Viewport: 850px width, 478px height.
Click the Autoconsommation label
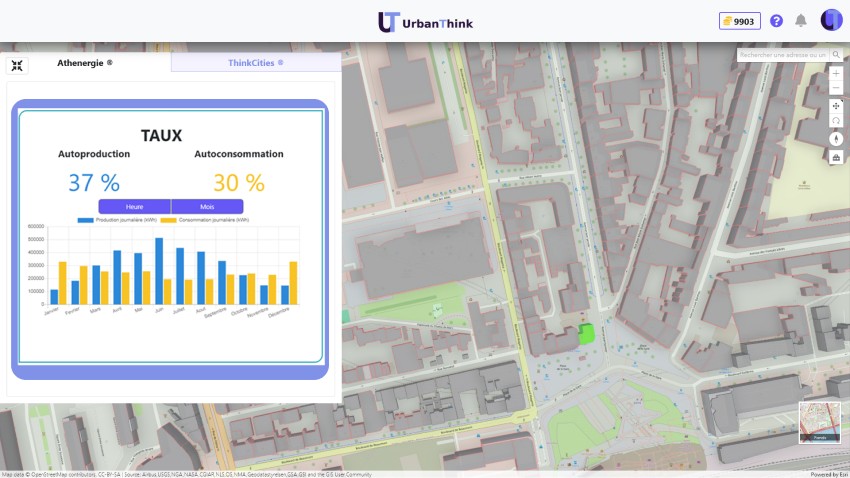[239, 154]
